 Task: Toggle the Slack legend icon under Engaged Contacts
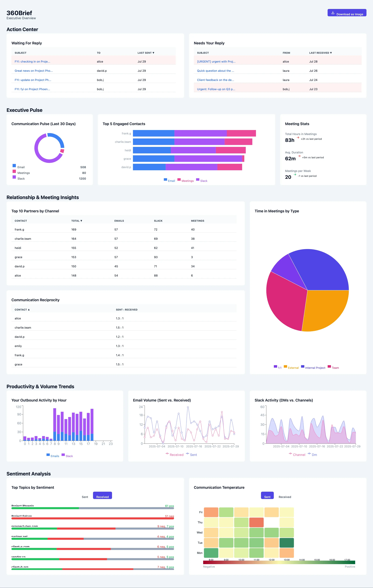pyautogui.click(x=198, y=179)
